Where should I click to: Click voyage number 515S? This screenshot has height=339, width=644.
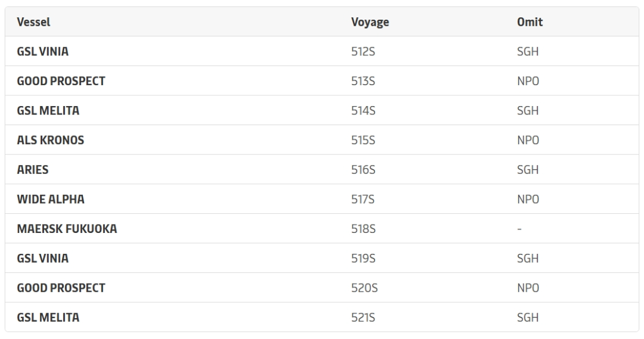[363, 140]
